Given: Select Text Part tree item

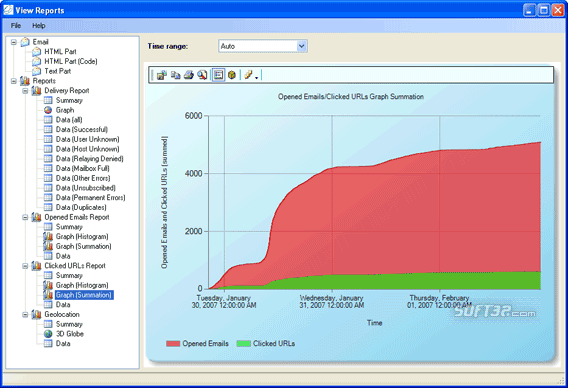Looking at the screenshot, I should 58,71.
